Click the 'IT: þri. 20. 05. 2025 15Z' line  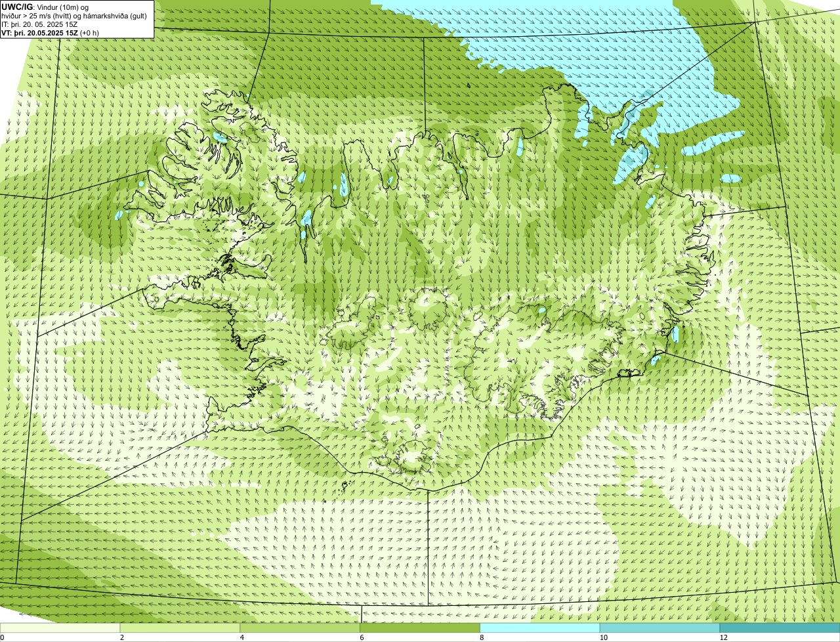[39, 24]
